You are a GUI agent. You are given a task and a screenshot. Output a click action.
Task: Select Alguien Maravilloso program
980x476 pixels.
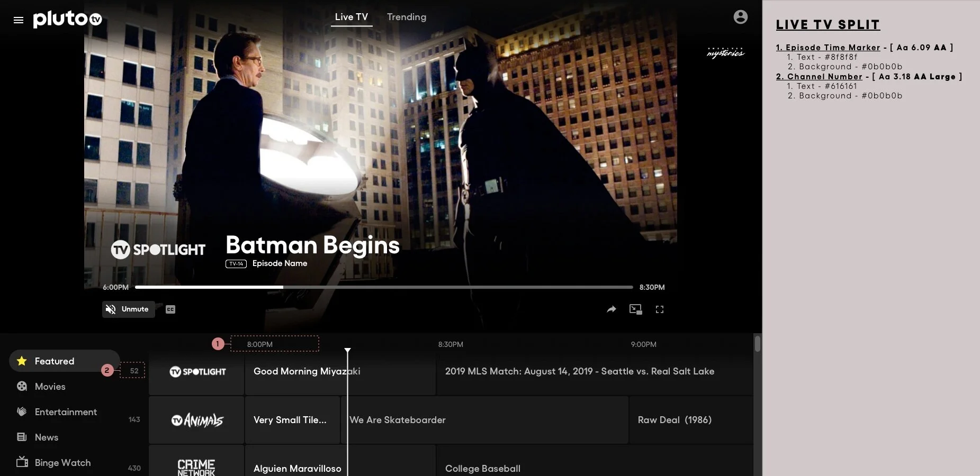coord(340,461)
